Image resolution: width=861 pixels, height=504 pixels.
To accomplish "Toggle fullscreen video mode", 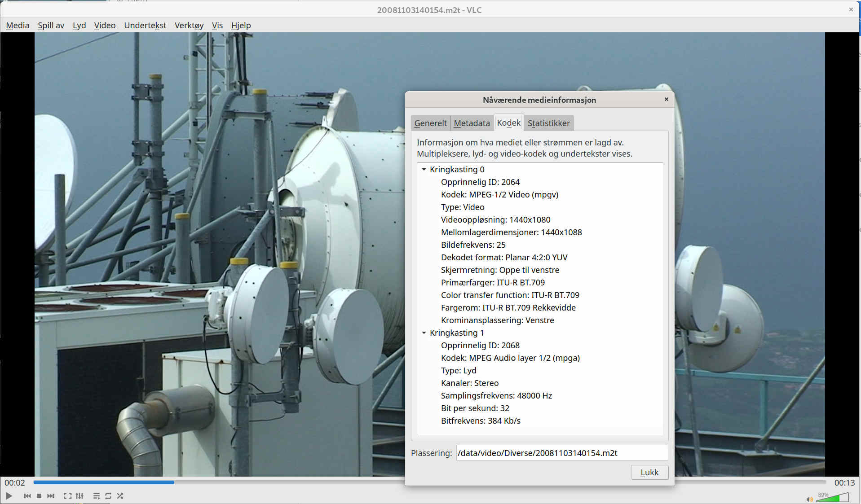I will 67,496.
